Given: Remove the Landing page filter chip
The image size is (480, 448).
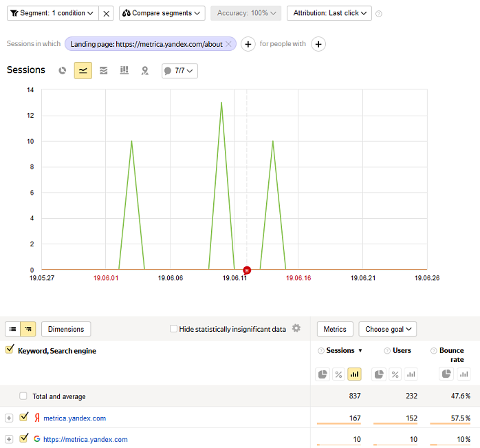Looking at the screenshot, I should [x=229, y=44].
